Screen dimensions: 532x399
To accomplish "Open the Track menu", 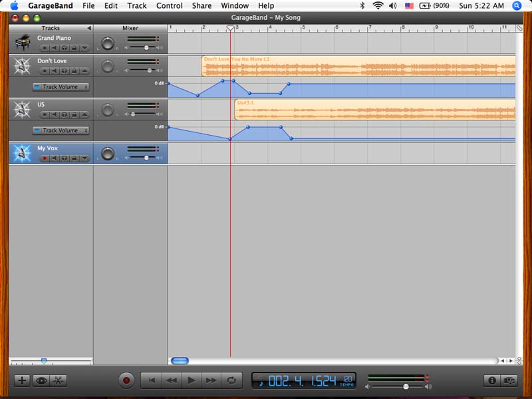I will tap(137, 6).
